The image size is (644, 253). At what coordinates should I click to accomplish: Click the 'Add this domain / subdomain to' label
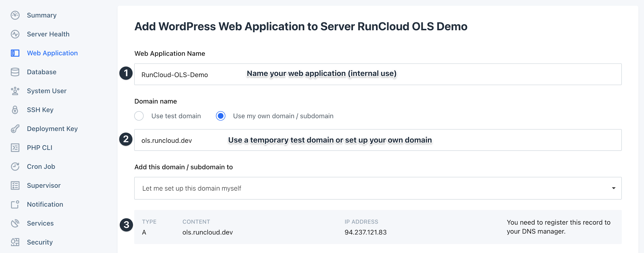point(184,167)
